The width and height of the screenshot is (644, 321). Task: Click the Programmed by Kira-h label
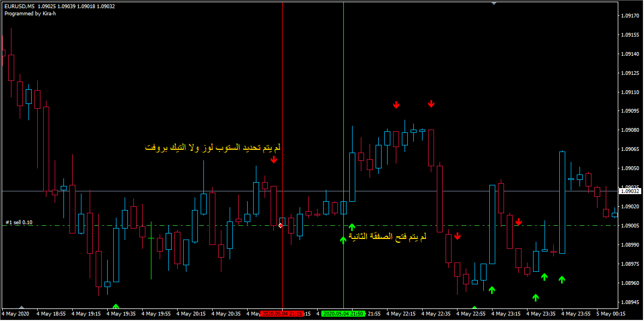click(x=30, y=13)
